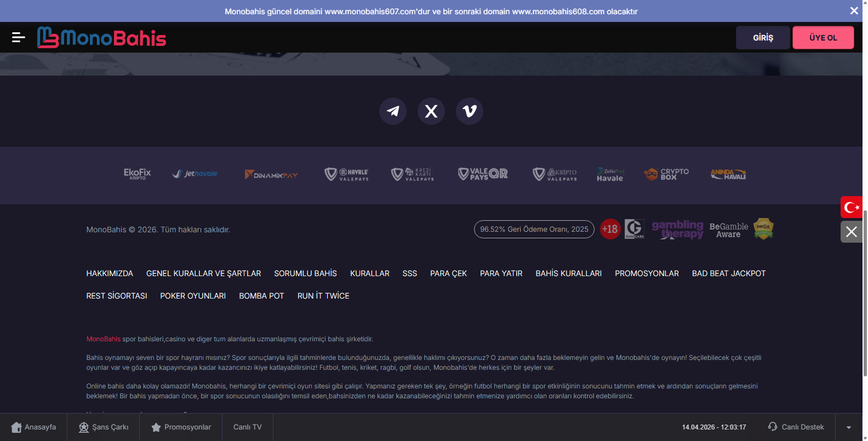This screenshot has height=441, width=868.
Task: Click the date and time display
Action: (714, 427)
